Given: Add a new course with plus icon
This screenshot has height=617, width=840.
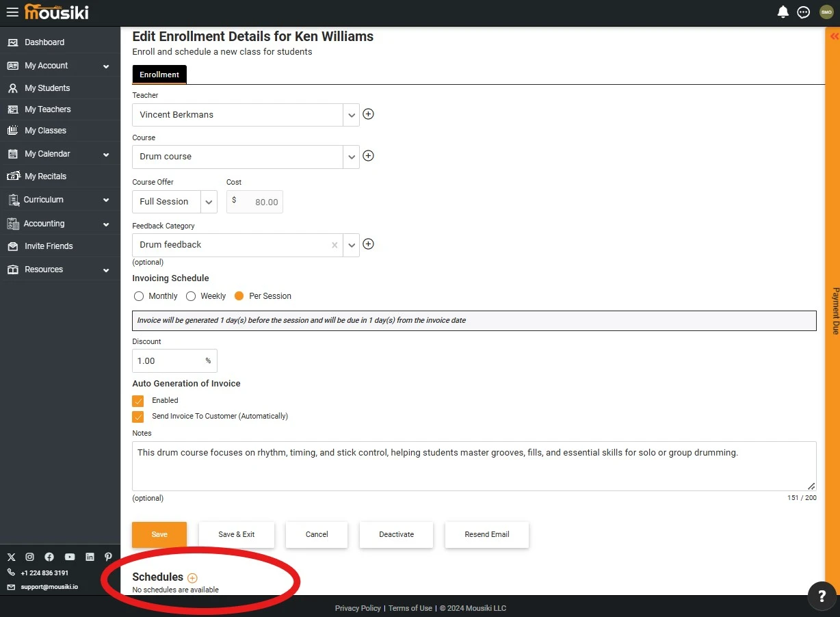Looking at the screenshot, I should click(368, 156).
